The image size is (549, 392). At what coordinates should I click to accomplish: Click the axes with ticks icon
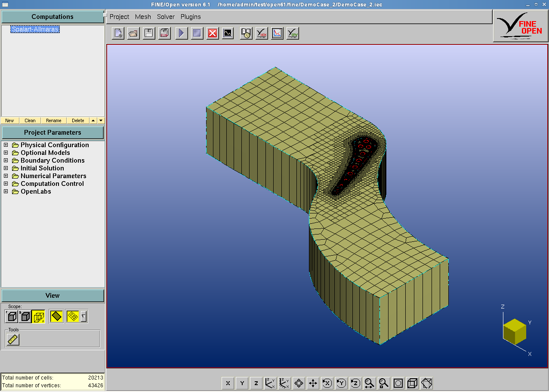pos(285,383)
